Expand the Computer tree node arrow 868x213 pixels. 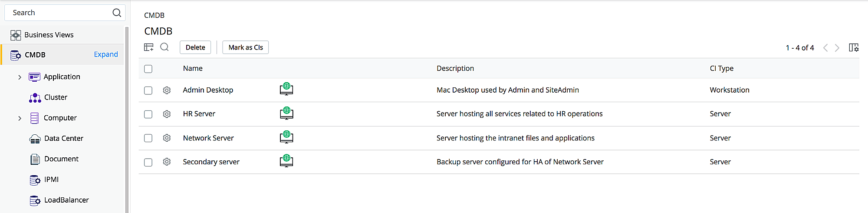pos(20,118)
